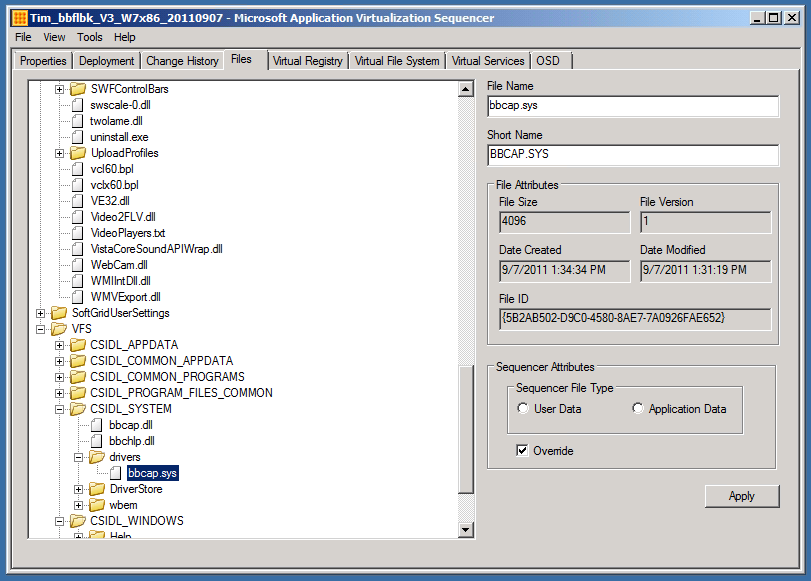Click the tree scrollbar down arrow
Image resolution: width=811 pixels, height=581 pixels.
[x=465, y=529]
